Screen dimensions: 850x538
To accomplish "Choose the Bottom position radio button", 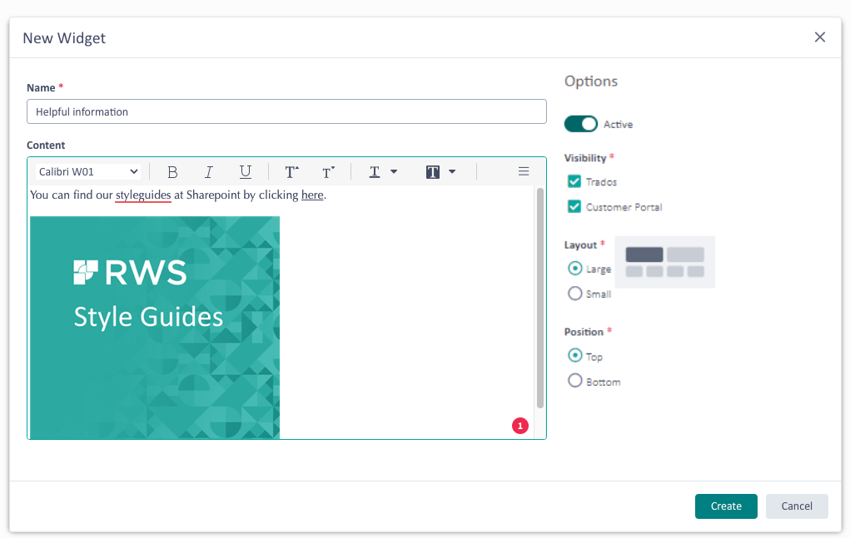I will coord(575,381).
